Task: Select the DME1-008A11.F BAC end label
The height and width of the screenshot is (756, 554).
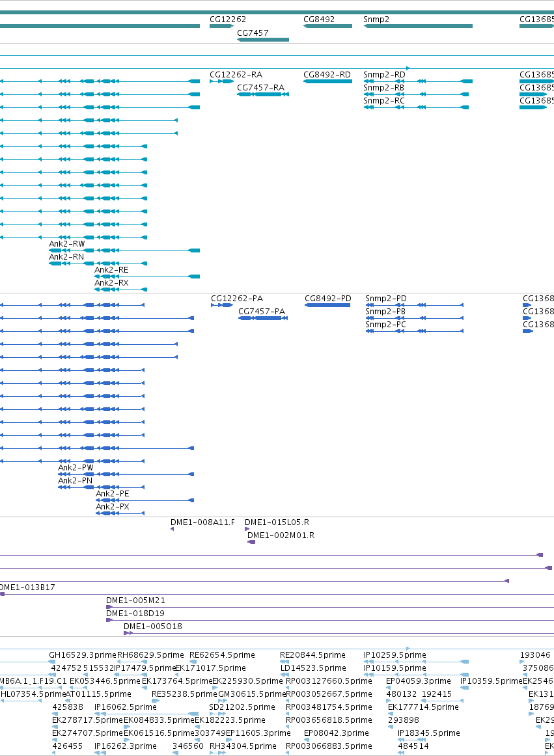Action: 202,522
